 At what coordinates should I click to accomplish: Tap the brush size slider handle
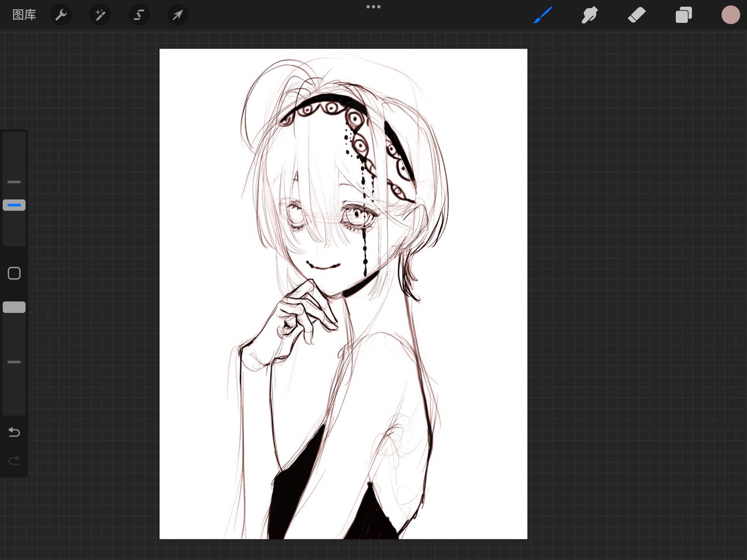(x=14, y=205)
